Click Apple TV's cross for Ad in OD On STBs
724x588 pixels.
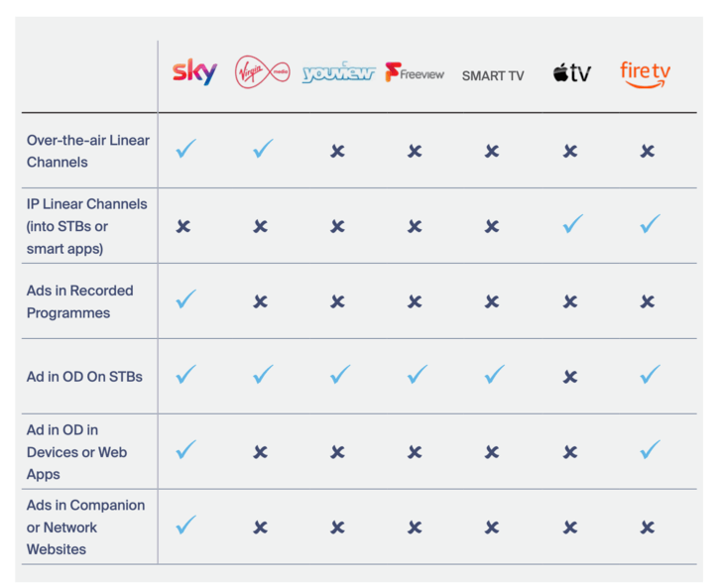(570, 377)
